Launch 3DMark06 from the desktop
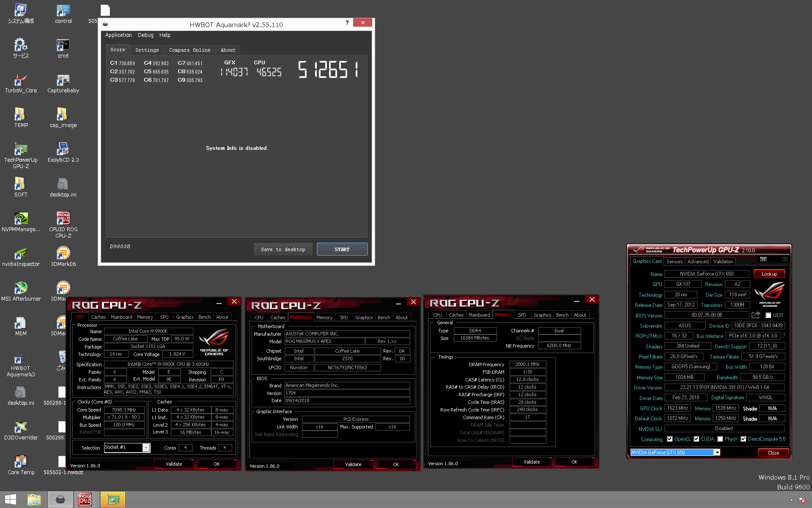Image resolution: width=812 pixels, height=508 pixels. 63,257
